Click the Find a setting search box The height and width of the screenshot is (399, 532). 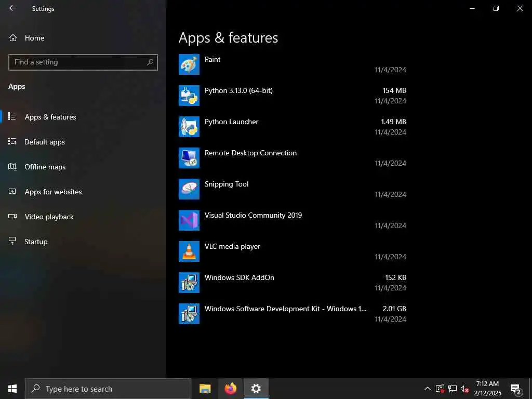coord(83,62)
